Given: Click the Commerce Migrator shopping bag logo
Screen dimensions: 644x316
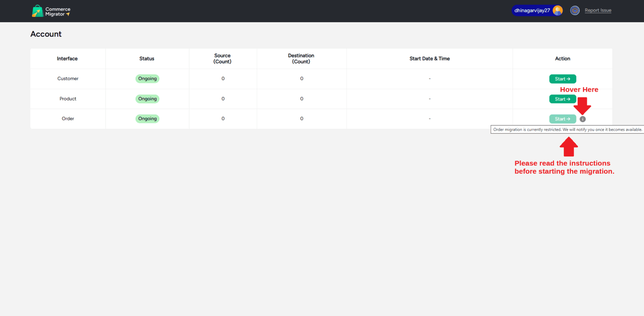Looking at the screenshot, I should coord(37,11).
